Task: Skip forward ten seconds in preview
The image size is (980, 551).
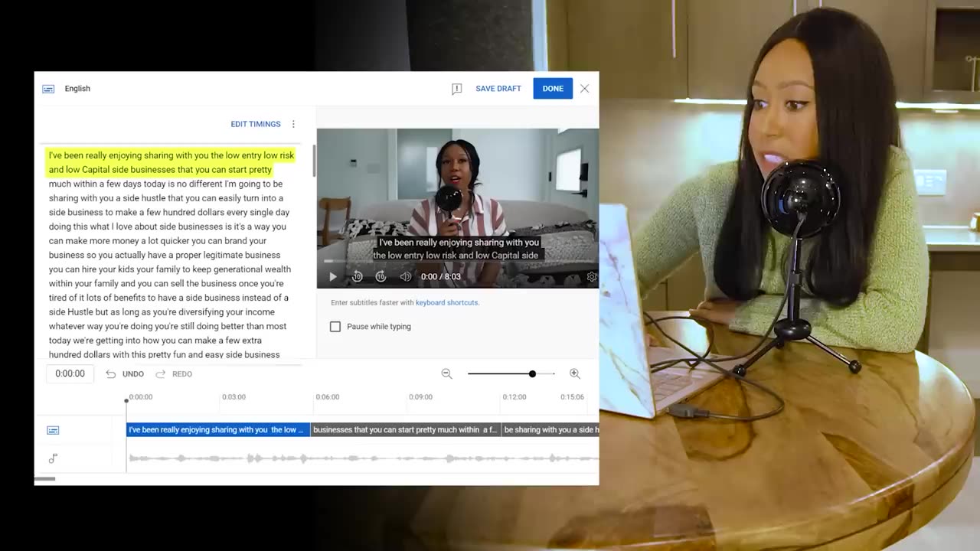Action: click(x=381, y=277)
